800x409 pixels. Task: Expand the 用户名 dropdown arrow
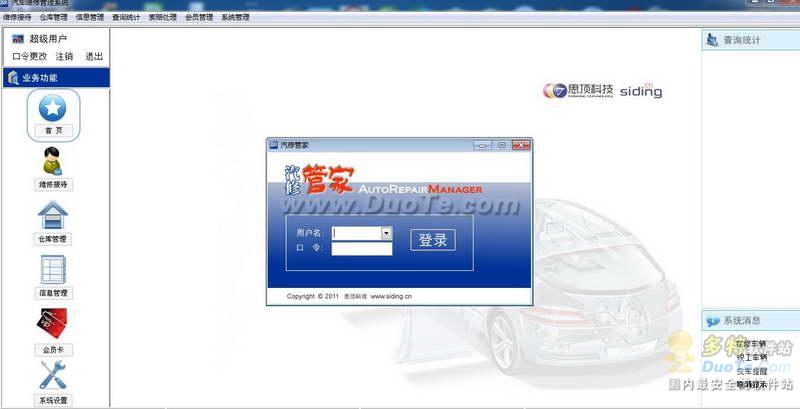coord(387,234)
